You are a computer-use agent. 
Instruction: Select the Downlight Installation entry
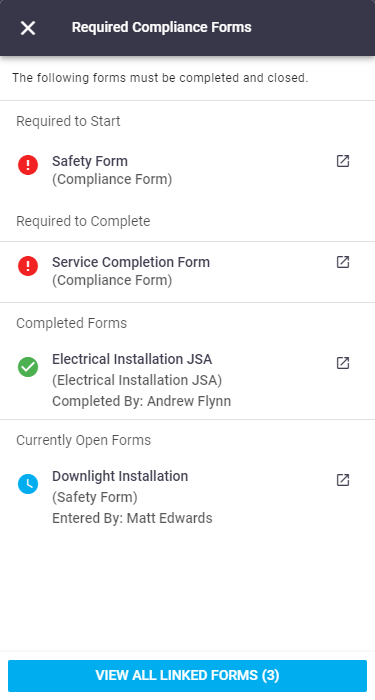click(188, 497)
